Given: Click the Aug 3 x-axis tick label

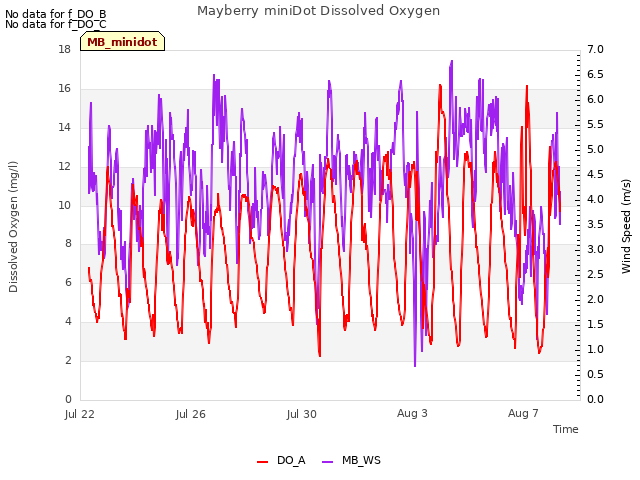Looking at the screenshot, I should 412,413.
